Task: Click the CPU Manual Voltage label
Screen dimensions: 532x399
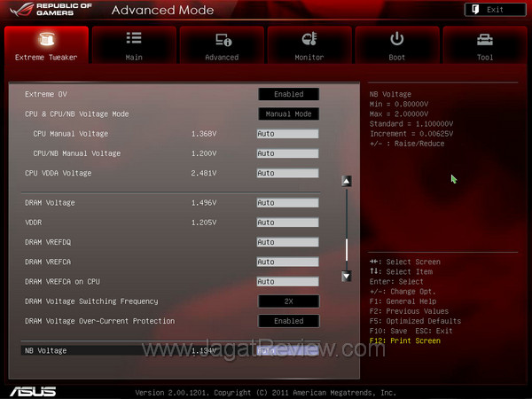Action: pos(71,134)
